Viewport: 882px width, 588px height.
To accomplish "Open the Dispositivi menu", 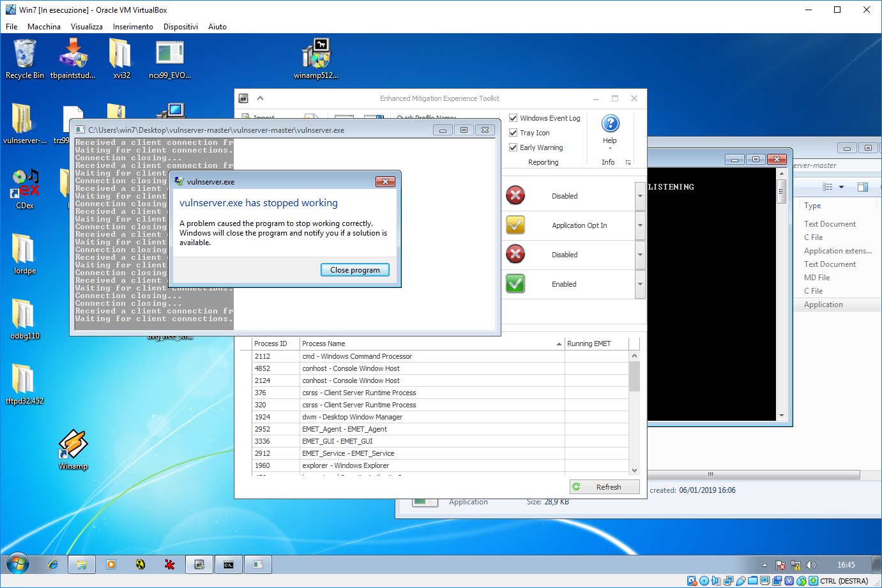I will click(181, 27).
